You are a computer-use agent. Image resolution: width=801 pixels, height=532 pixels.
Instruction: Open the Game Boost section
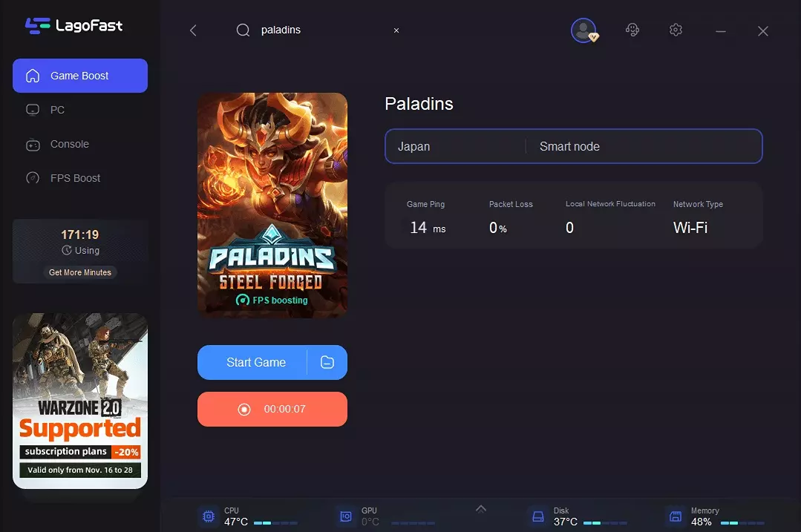click(x=80, y=76)
